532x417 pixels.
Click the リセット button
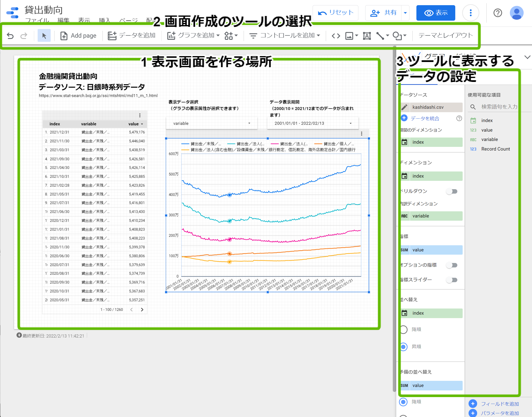[x=335, y=13]
